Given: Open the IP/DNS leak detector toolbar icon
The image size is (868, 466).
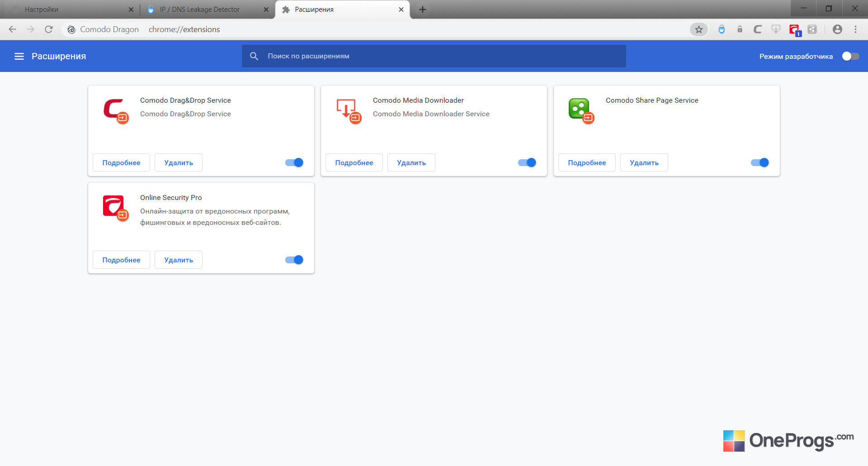Looking at the screenshot, I should (x=722, y=29).
